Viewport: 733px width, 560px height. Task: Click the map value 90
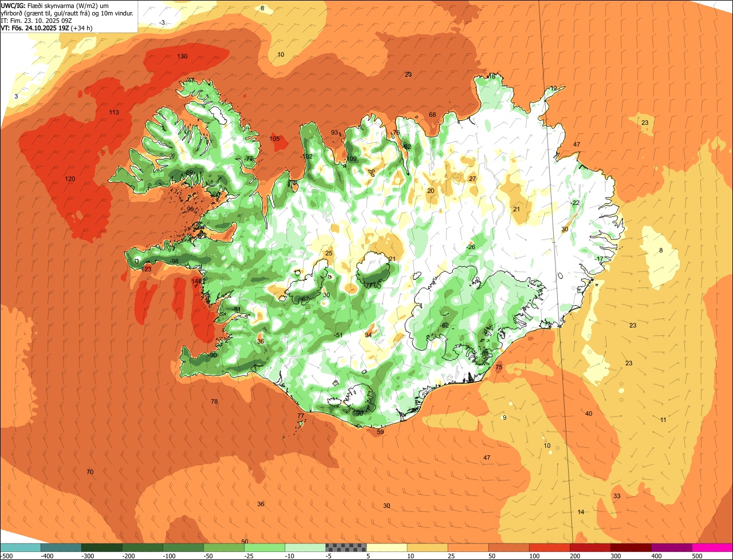pyautogui.click(x=213, y=355)
